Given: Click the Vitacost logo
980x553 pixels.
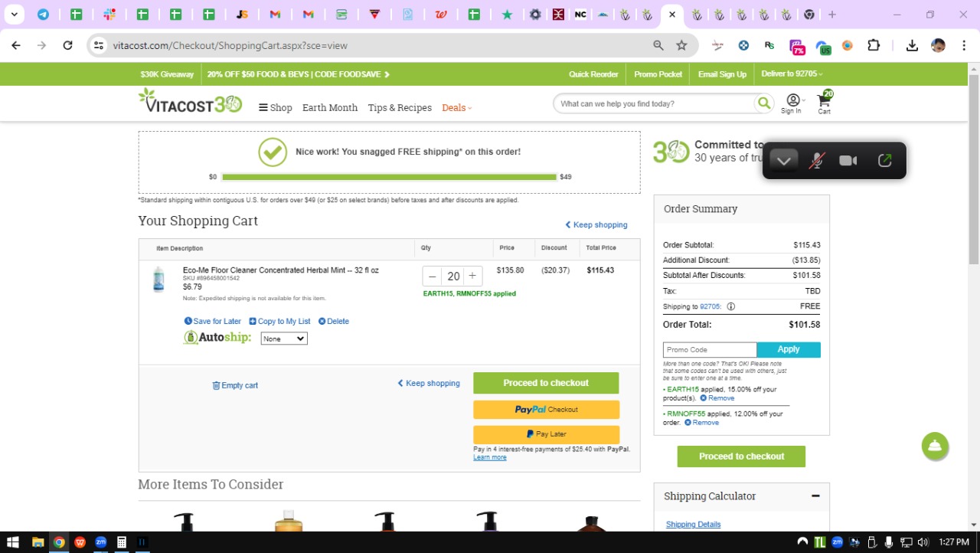Looking at the screenshot, I should [x=190, y=101].
